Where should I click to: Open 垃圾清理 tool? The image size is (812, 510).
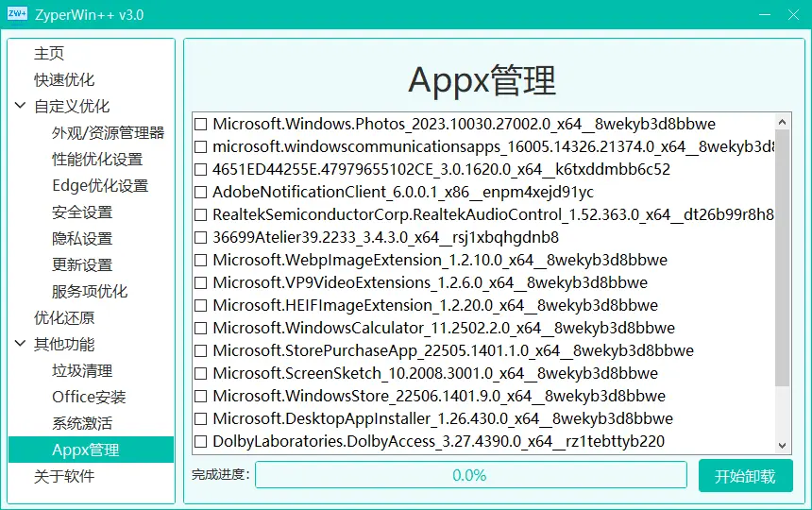click(82, 370)
